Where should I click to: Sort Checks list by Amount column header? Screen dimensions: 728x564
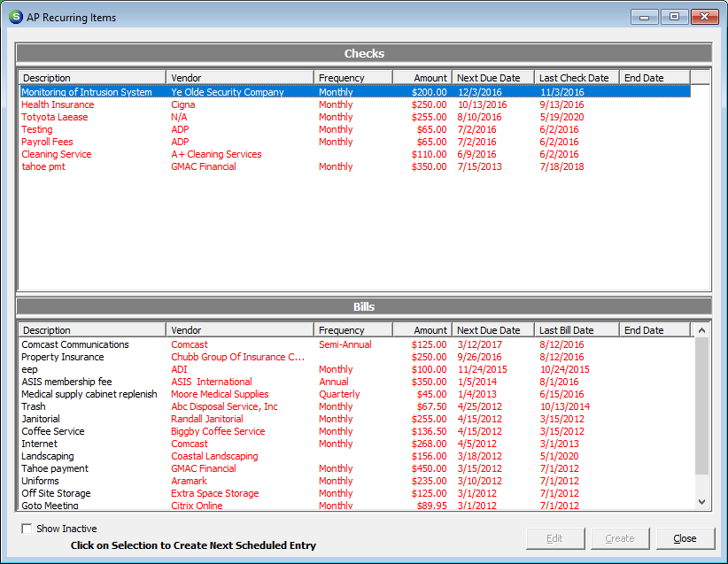point(422,78)
